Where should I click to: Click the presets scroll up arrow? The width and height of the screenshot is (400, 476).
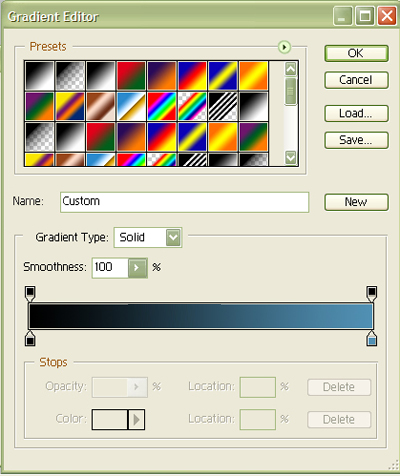(291, 69)
